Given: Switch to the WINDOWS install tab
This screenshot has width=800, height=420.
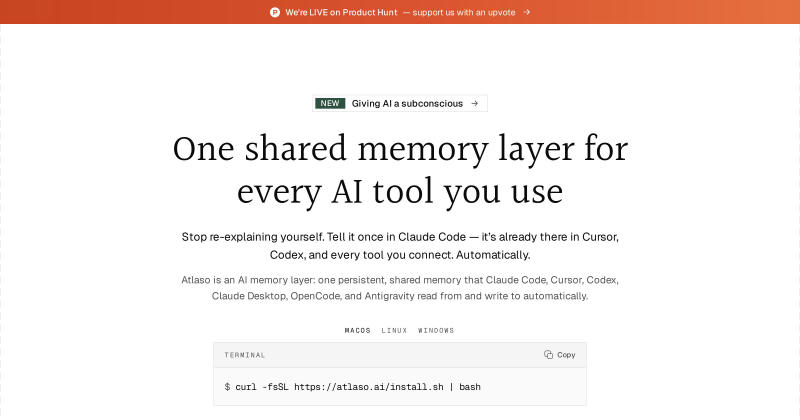Looking at the screenshot, I should 436,331.
